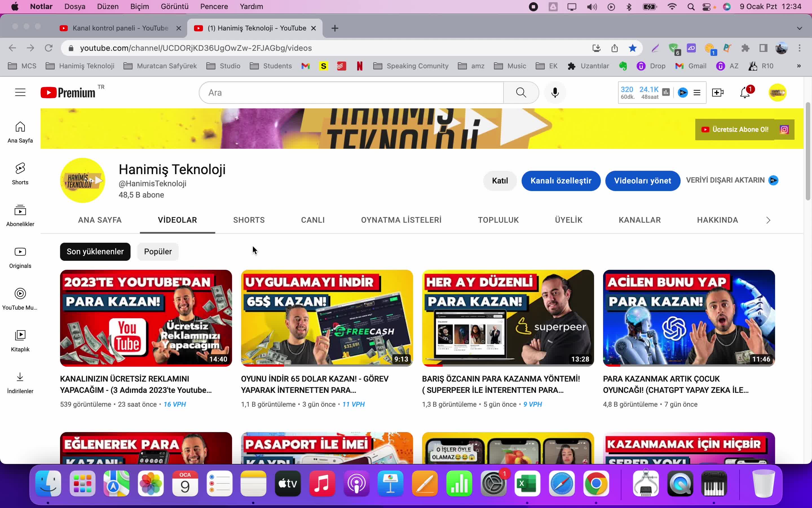Screen dimensions: 812x508
Task: Open the Netflix bookmark icon
Action: coord(360,66)
